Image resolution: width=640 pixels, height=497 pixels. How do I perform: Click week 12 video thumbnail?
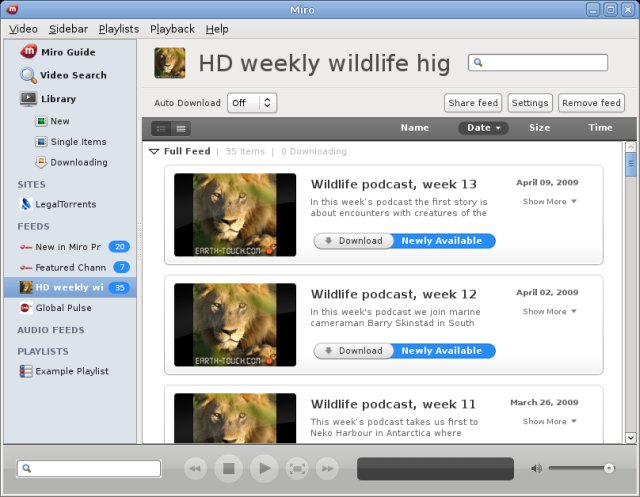[x=235, y=325]
